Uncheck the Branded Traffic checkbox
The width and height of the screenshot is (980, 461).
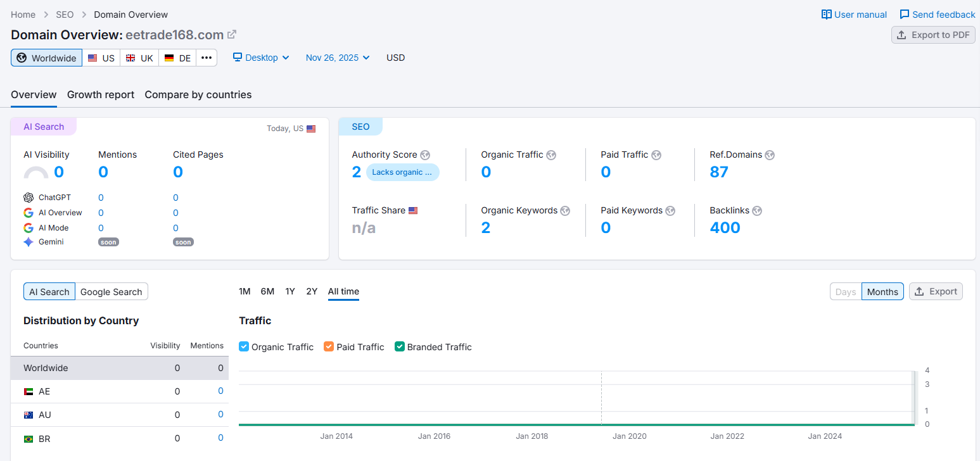(x=400, y=347)
